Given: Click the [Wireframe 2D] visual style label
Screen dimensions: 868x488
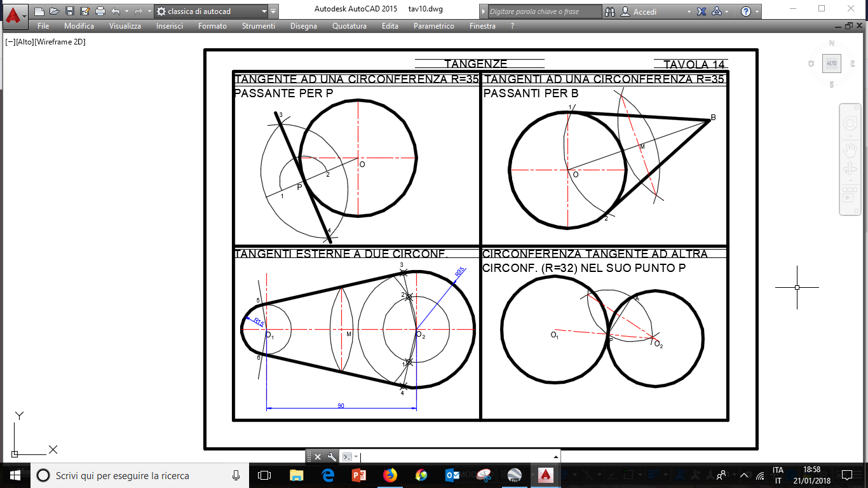Looking at the screenshot, I should (59, 42).
